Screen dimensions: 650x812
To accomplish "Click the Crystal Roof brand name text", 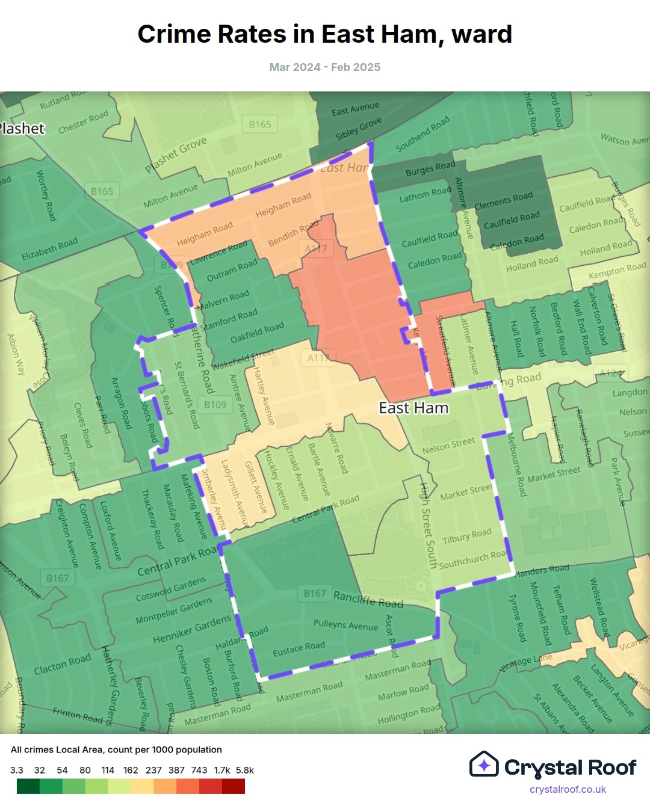I will coord(569,767).
